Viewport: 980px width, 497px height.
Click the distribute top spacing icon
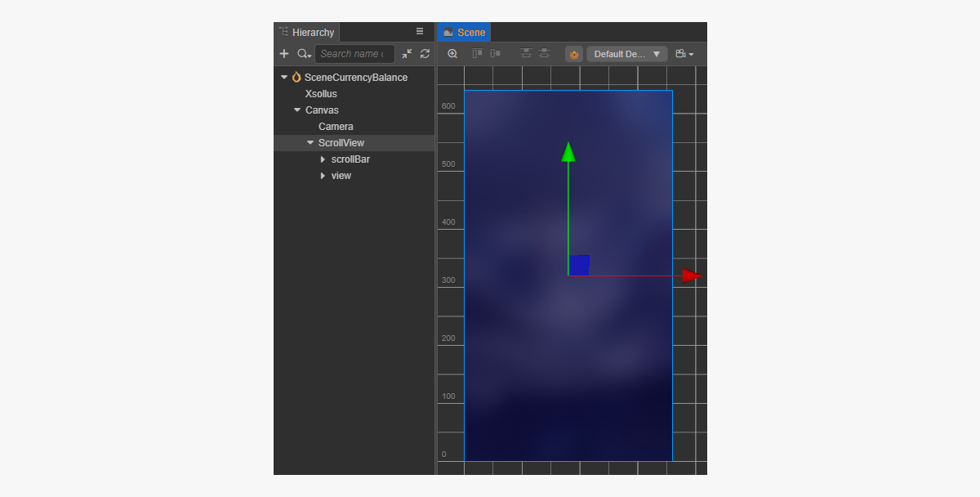click(525, 54)
